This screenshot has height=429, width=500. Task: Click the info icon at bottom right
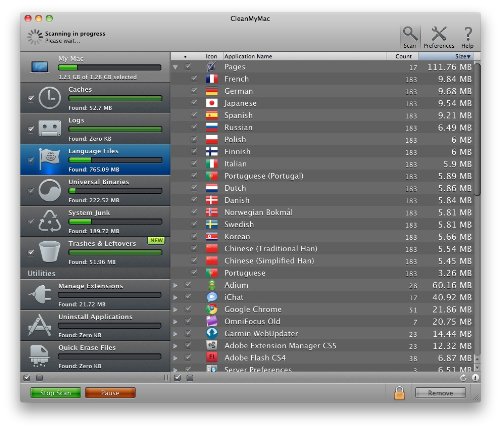(475, 378)
